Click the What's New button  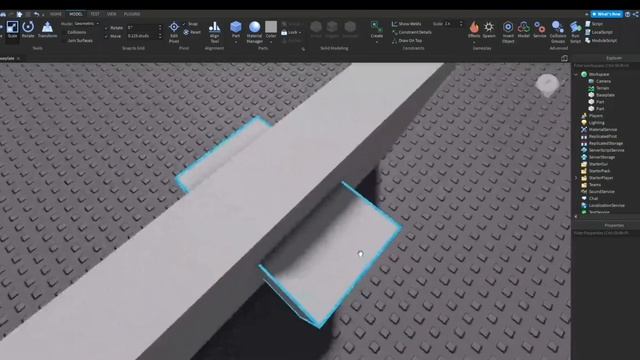pyautogui.click(x=607, y=14)
